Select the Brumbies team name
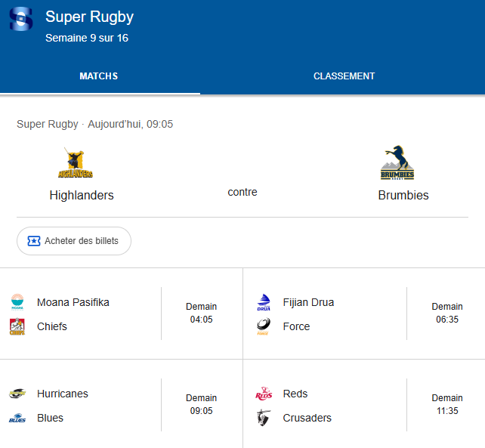Viewport: 485px width, 448px height. coord(403,196)
